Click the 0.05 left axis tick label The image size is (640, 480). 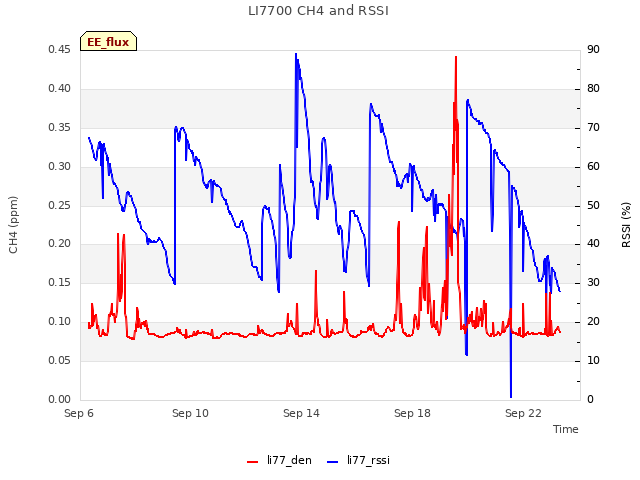tap(59, 360)
